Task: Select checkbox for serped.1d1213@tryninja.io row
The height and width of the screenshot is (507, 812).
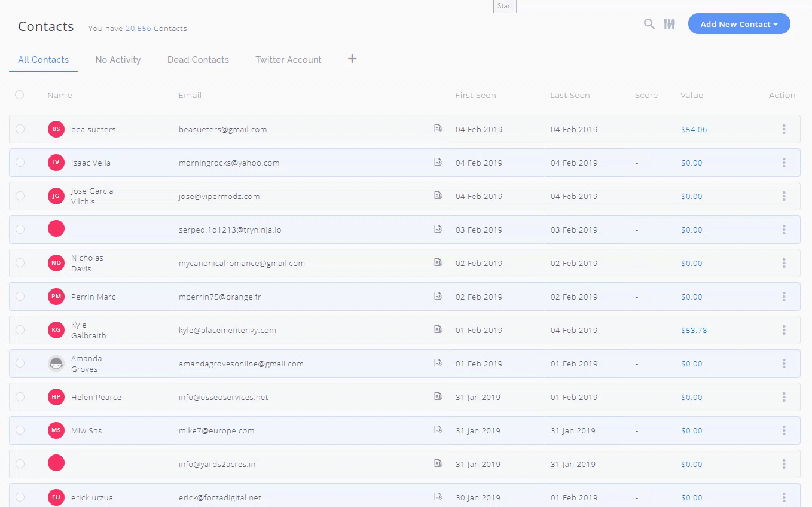Action: [x=20, y=230]
